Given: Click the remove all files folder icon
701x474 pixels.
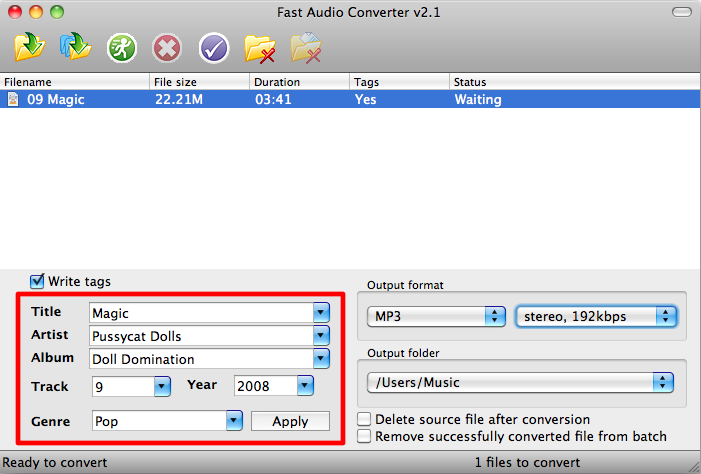Looking at the screenshot, I should click(x=306, y=47).
